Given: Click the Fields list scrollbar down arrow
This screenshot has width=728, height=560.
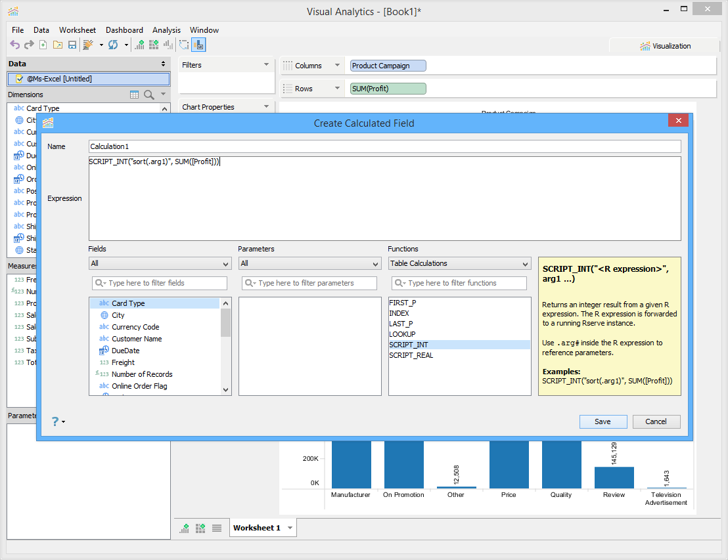Looking at the screenshot, I should click(226, 390).
